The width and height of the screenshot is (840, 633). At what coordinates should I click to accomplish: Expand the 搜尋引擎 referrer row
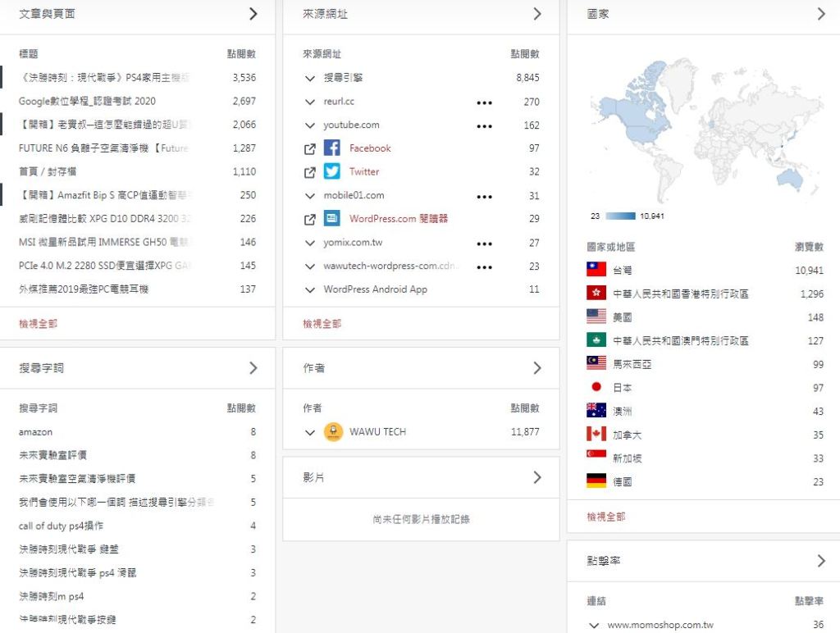pos(309,79)
